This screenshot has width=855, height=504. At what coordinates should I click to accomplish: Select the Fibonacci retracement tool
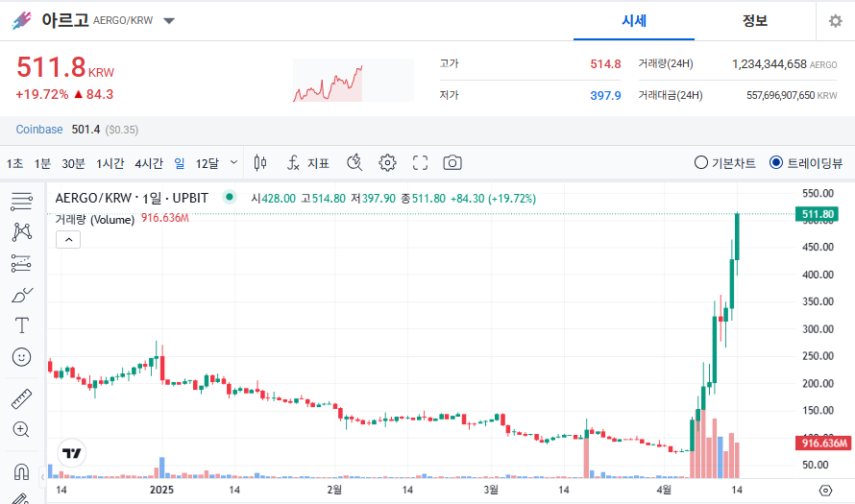click(21, 263)
